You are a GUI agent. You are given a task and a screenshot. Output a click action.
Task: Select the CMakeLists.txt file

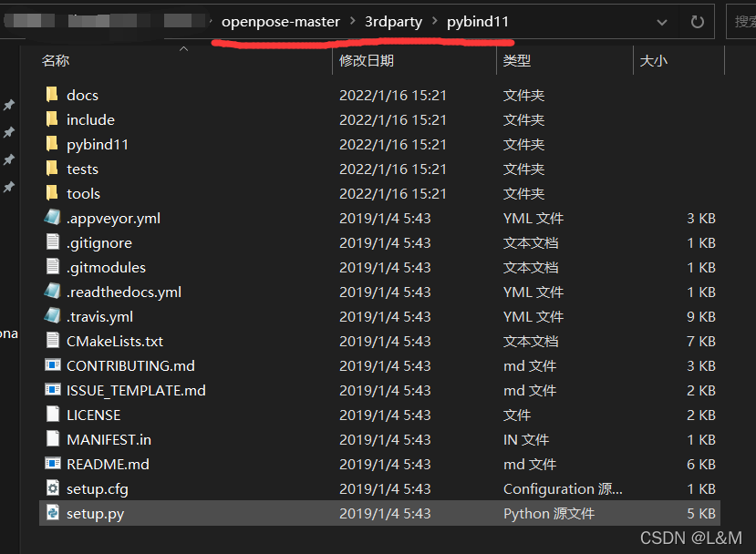click(x=115, y=341)
